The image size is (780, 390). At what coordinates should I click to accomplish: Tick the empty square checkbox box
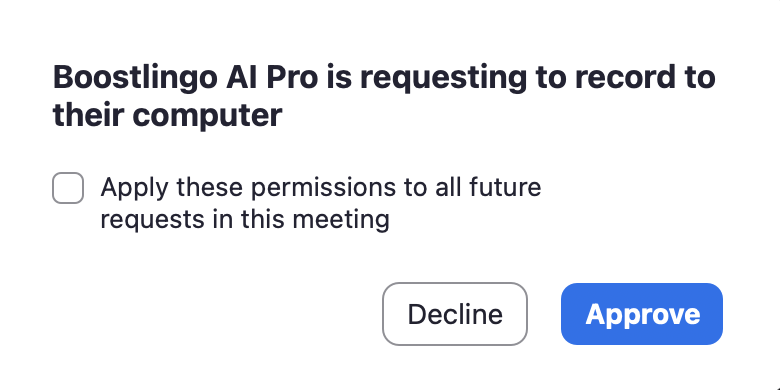pyautogui.click(x=68, y=188)
